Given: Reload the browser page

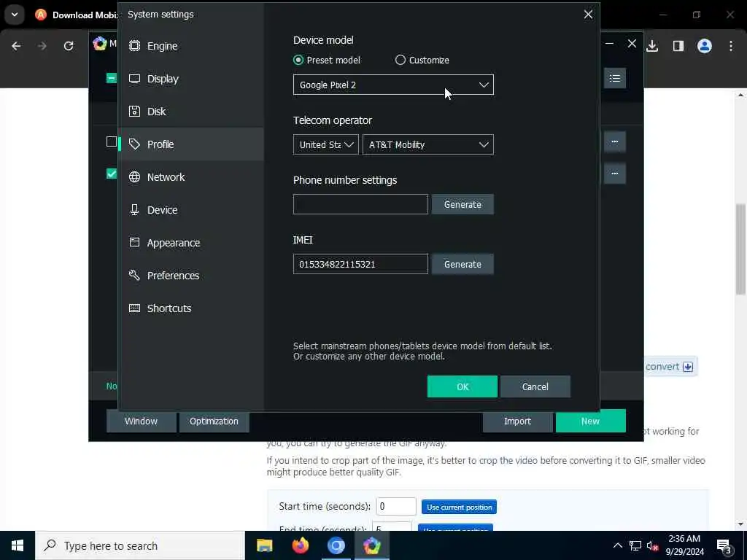Looking at the screenshot, I should (x=69, y=46).
